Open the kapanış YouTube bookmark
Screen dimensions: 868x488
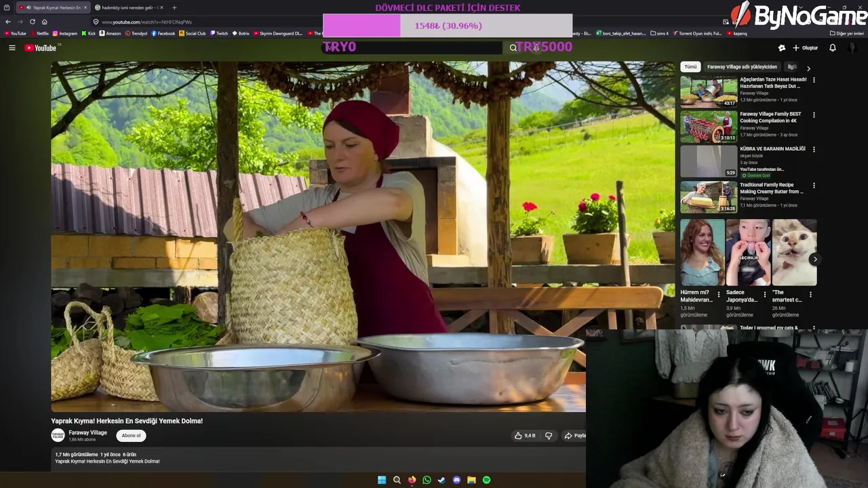[x=736, y=33]
